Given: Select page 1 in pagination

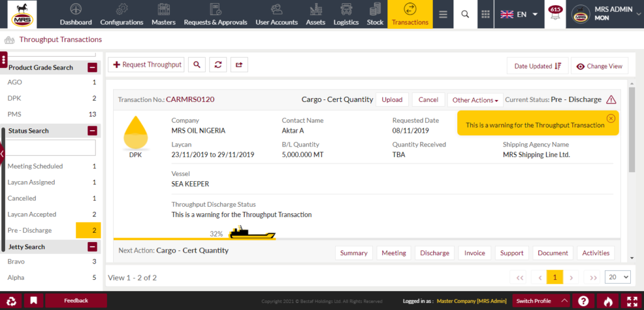Looking at the screenshot, I should point(555,277).
